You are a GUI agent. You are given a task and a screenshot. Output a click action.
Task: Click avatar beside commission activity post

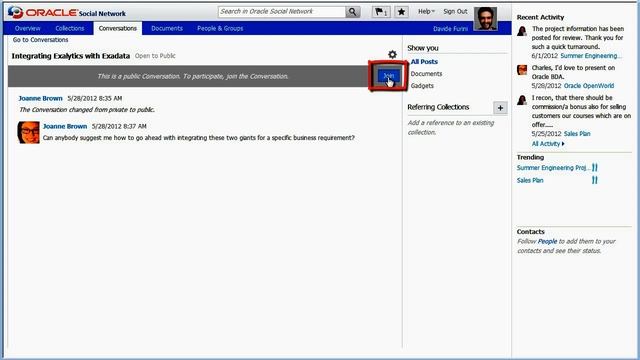(x=522, y=100)
